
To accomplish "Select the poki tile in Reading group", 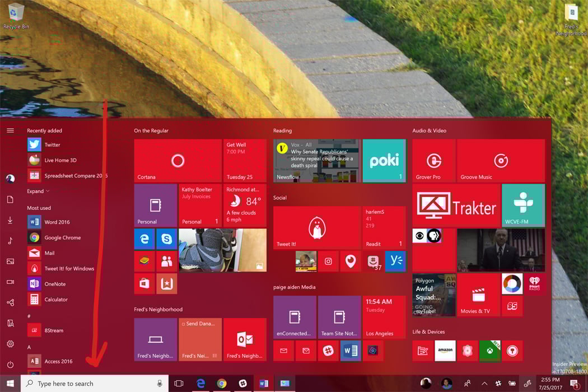I will [x=384, y=160].
